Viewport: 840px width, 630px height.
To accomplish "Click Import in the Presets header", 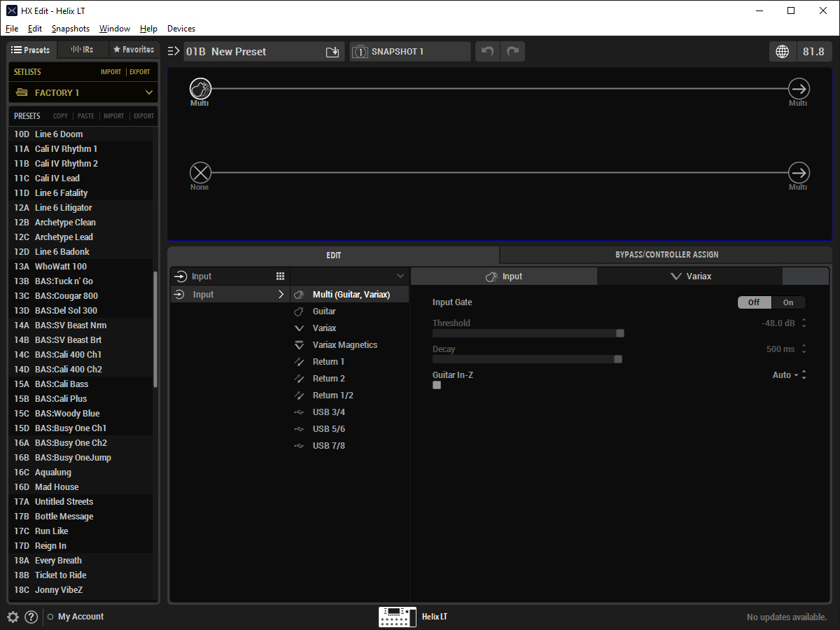I will tap(113, 116).
